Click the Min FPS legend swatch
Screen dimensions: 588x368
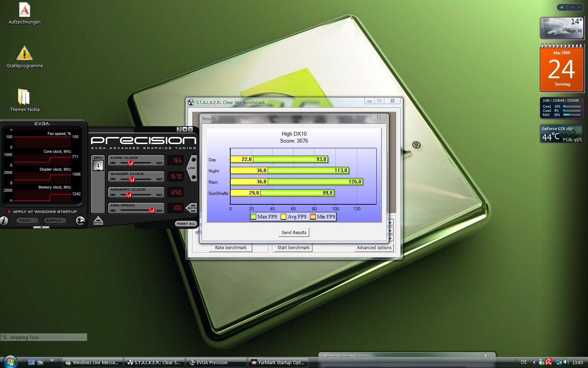point(313,217)
